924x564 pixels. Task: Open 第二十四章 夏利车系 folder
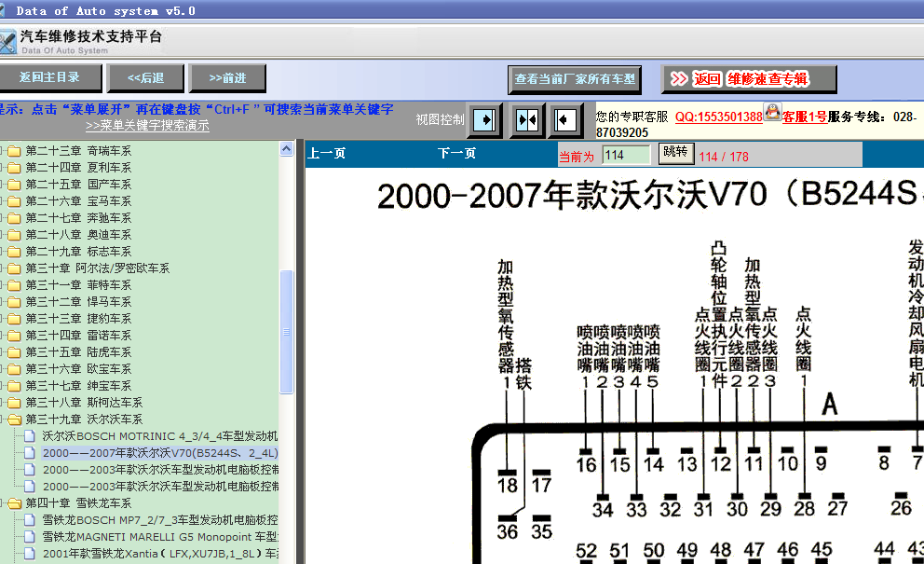tap(78, 168)
